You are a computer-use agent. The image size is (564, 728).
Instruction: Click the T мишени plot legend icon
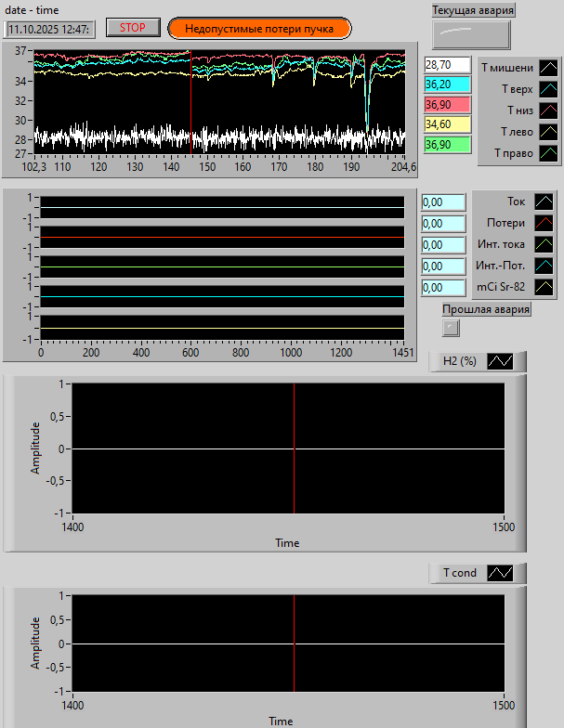point(548,68)
